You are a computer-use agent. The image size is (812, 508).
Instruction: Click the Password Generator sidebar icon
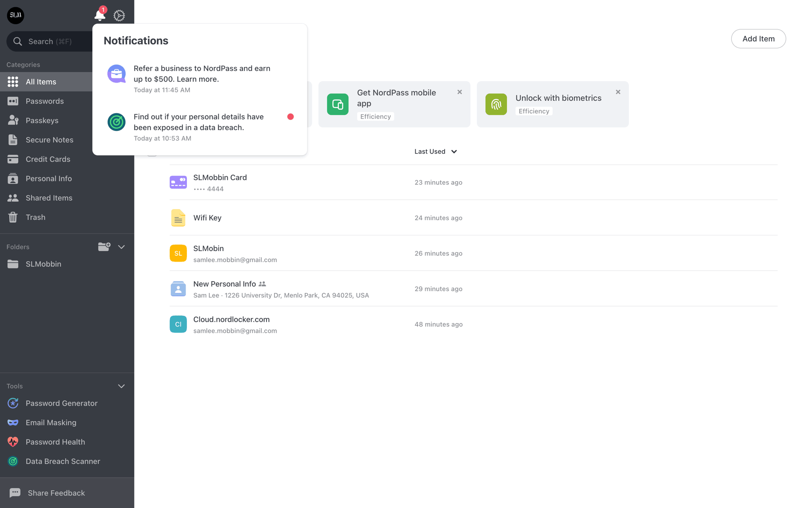point(13,403)
